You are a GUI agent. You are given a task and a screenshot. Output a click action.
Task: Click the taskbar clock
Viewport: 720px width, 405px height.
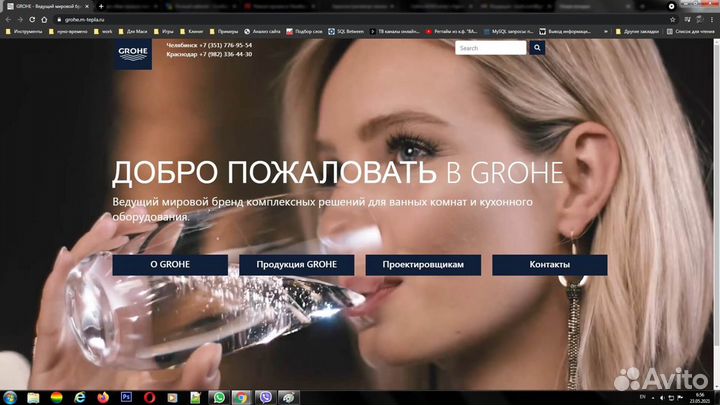[700, 398]
